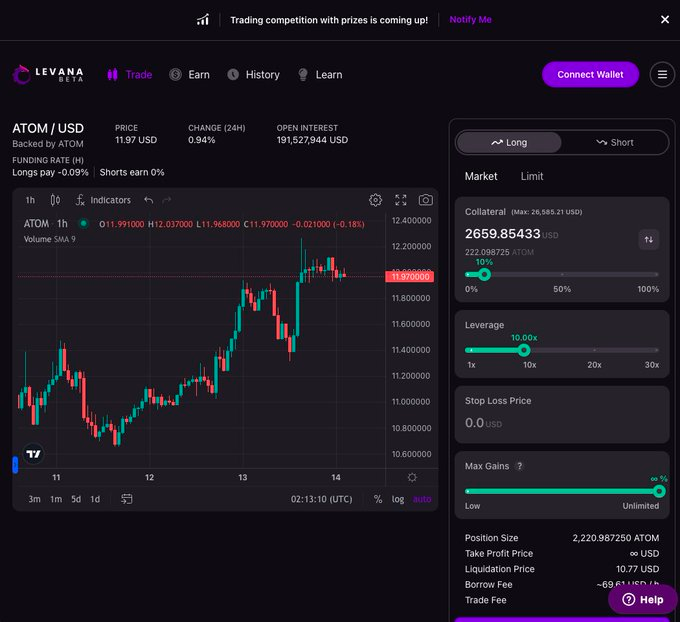Redo chart action
Screen dimensions: 680x622
(x=167, y=200)
